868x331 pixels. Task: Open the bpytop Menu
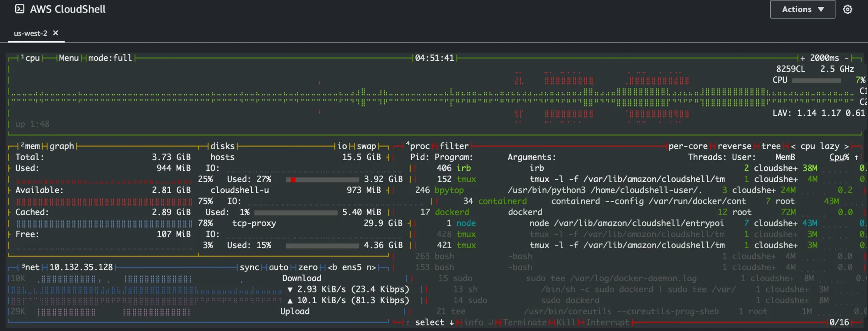tap(69, 58)
